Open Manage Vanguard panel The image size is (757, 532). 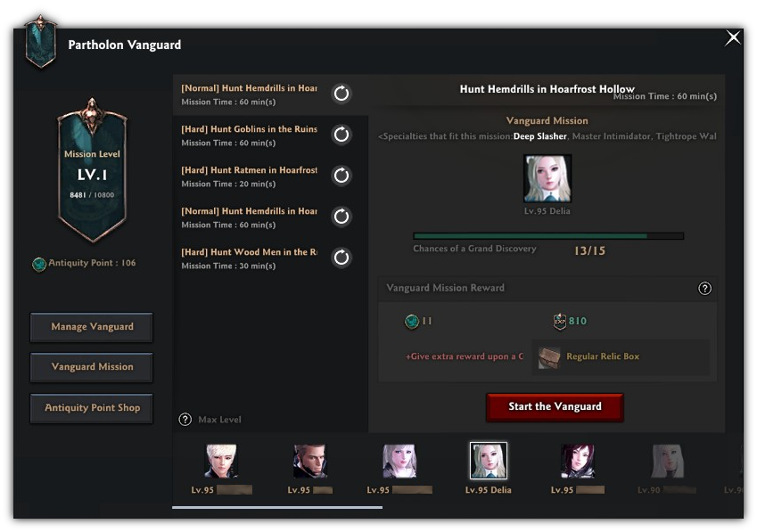pos(91,327)
